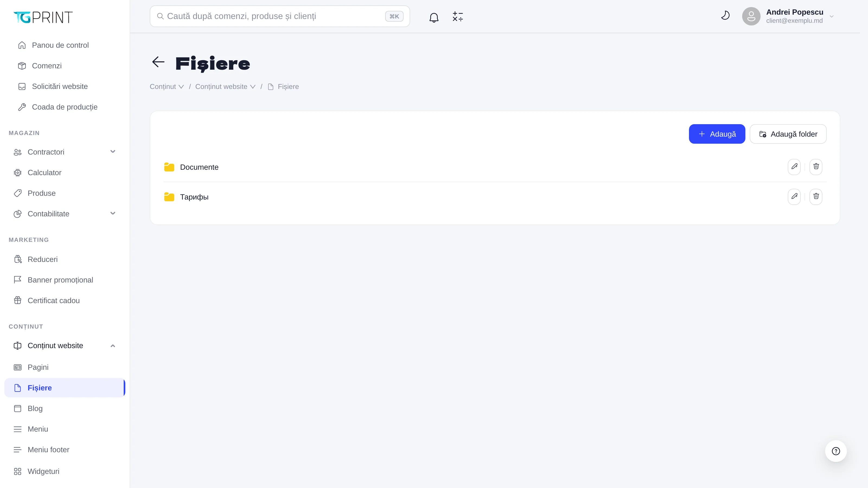Expand the Contabilitate submenu chevron
Screen dimensions: 868x488
click(113, 213)
